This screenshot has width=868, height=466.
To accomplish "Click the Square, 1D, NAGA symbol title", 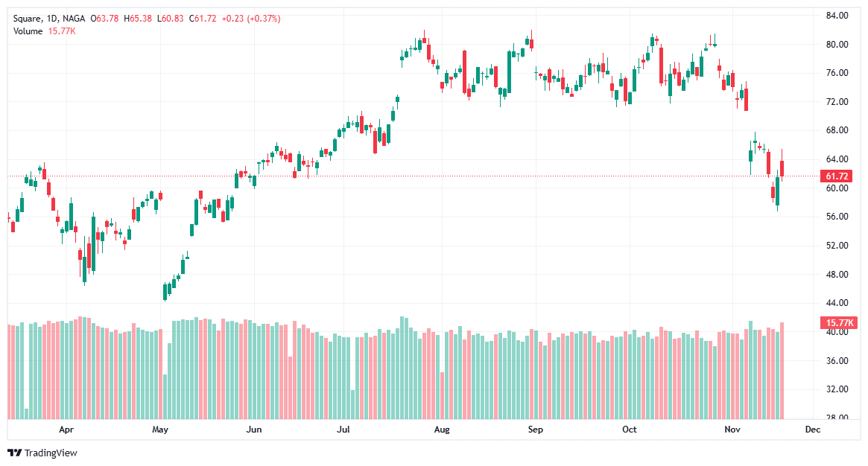I will [x=47, y=18].
